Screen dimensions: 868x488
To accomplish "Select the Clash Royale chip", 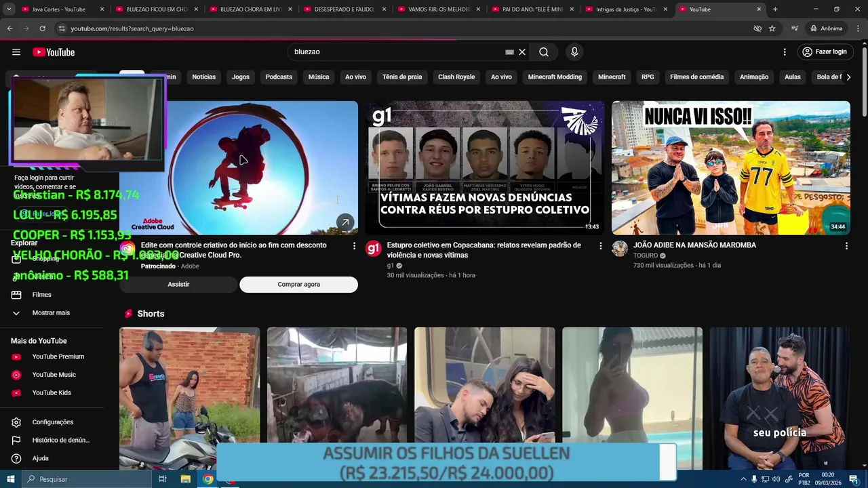I will (456, 77).
